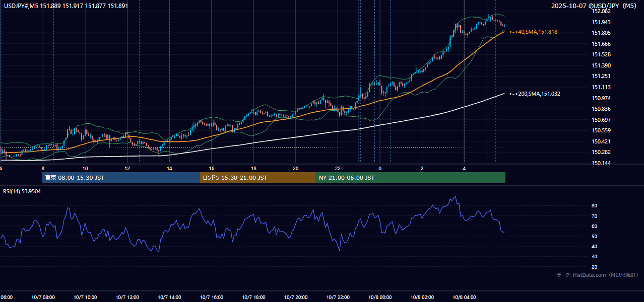Image resolution: width=644 pixels, height=302 pixels.
Task: Click RSI scale value 40
Action: pyautogui.click(x=595, y=247)
